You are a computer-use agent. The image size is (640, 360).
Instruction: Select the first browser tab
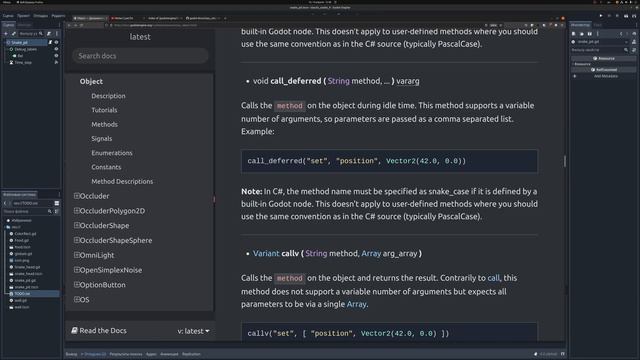(90, 18)
